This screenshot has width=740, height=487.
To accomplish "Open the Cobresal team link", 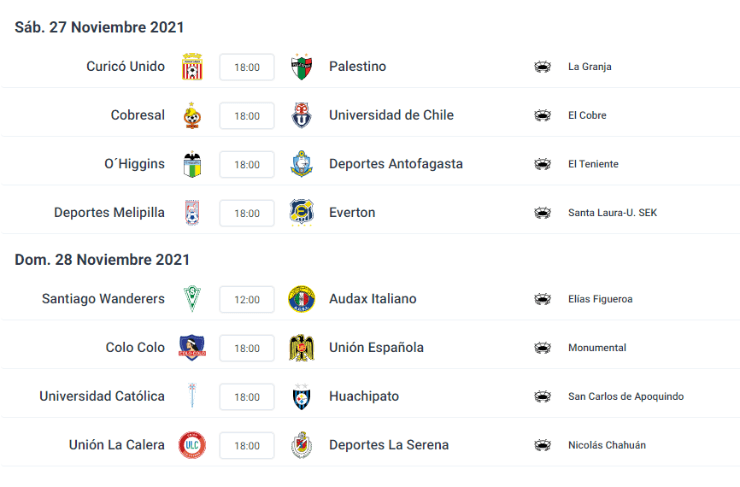I will click(138, 115).
